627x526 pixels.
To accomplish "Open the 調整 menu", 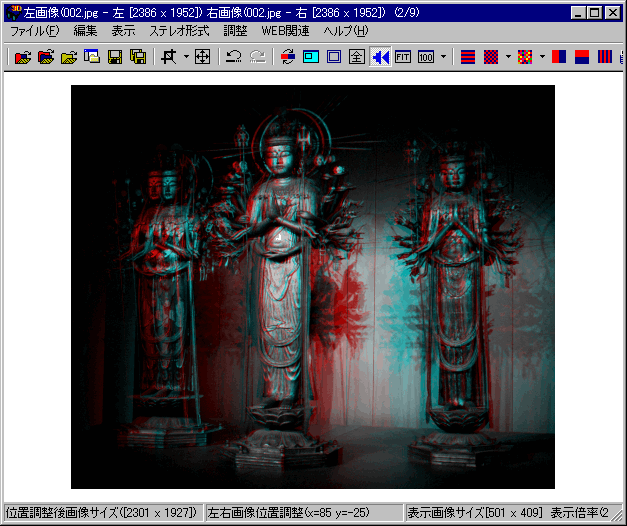I will (235, 31).
